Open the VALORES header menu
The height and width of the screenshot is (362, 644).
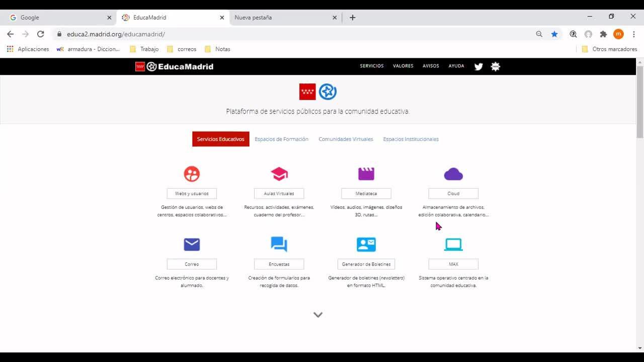(x=403, y=66)
